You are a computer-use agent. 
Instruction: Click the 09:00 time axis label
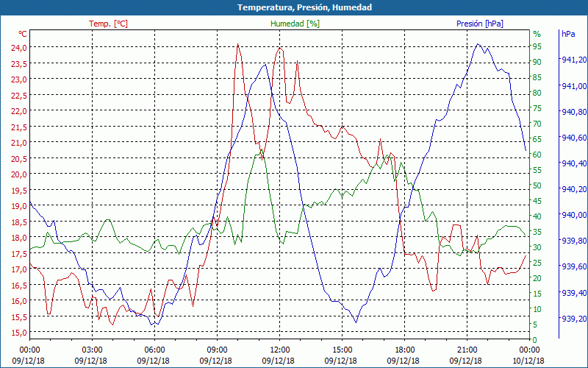(217, 351)
